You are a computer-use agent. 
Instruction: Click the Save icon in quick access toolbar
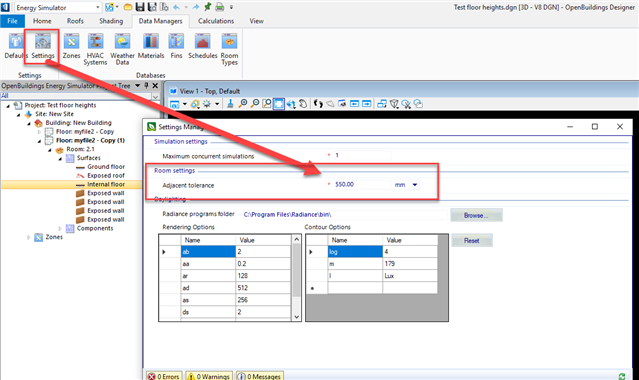tap(140, 7)
